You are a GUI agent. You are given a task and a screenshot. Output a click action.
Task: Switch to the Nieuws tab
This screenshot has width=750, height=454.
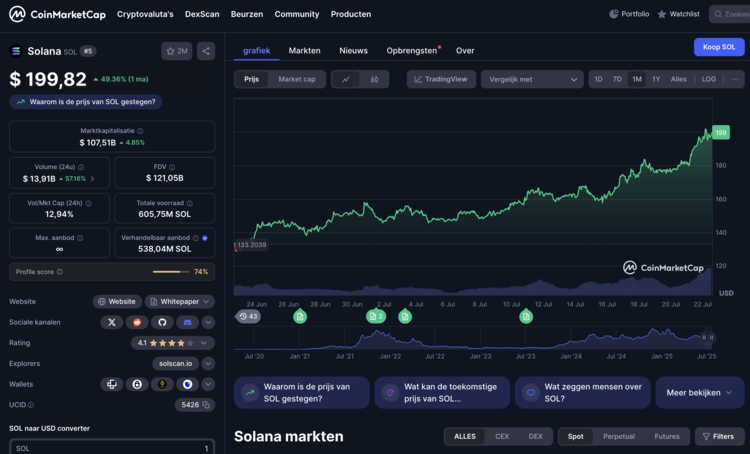click(353, 51)
